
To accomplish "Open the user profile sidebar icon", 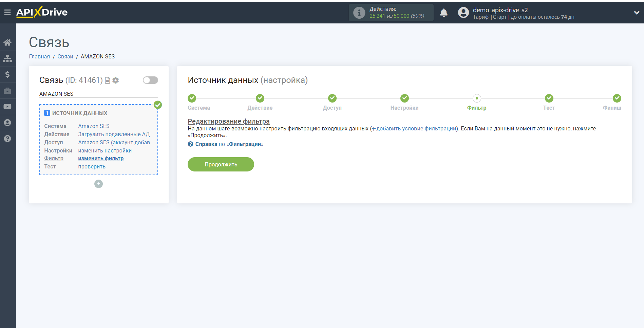I will tap(7, 123).
